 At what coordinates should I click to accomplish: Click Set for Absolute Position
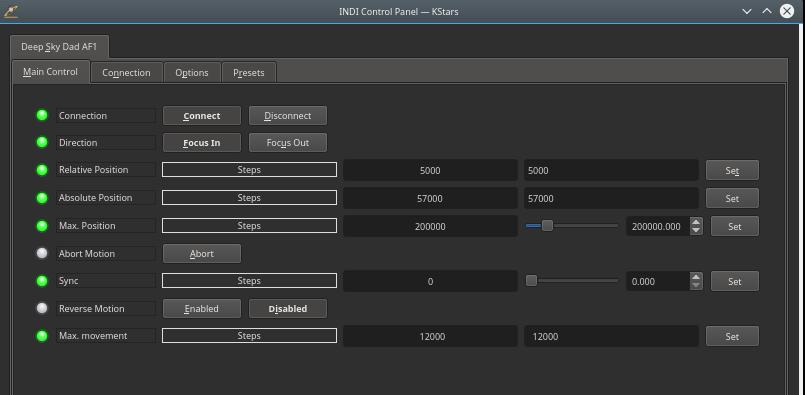point(732,198)
